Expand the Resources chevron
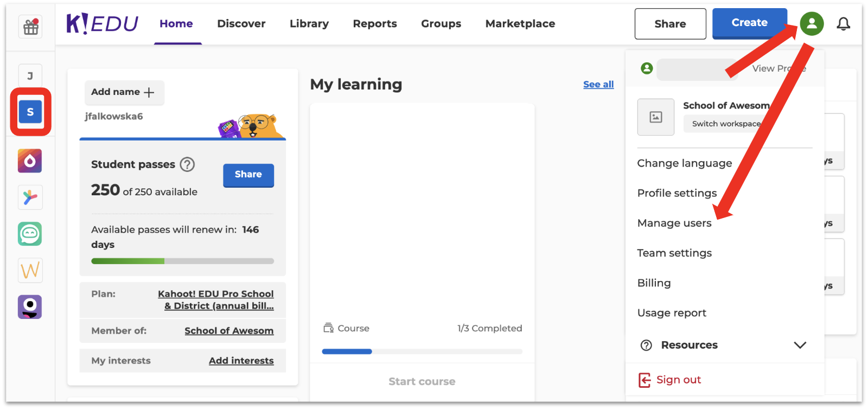Screen dimensions: 868x409 [800, 345]
